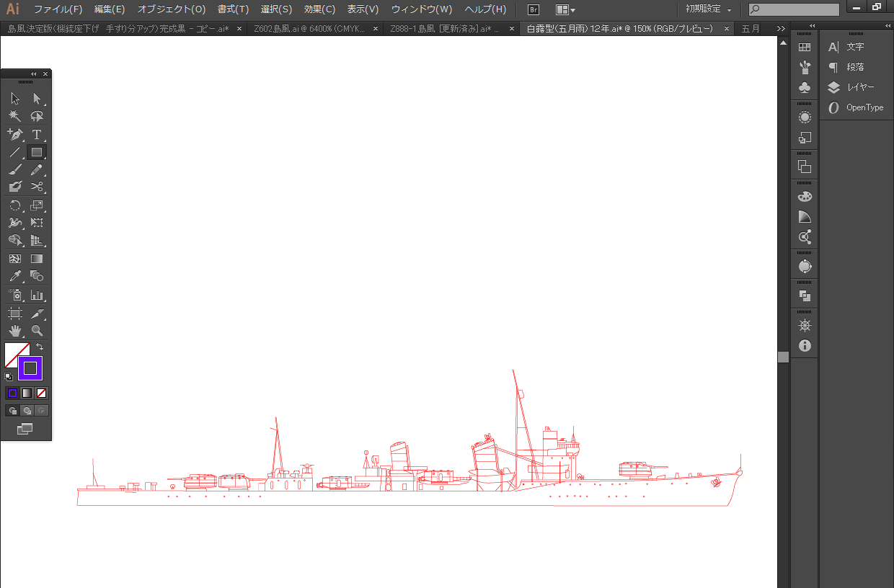Open the Brushes panel icon

click(805, 67)
